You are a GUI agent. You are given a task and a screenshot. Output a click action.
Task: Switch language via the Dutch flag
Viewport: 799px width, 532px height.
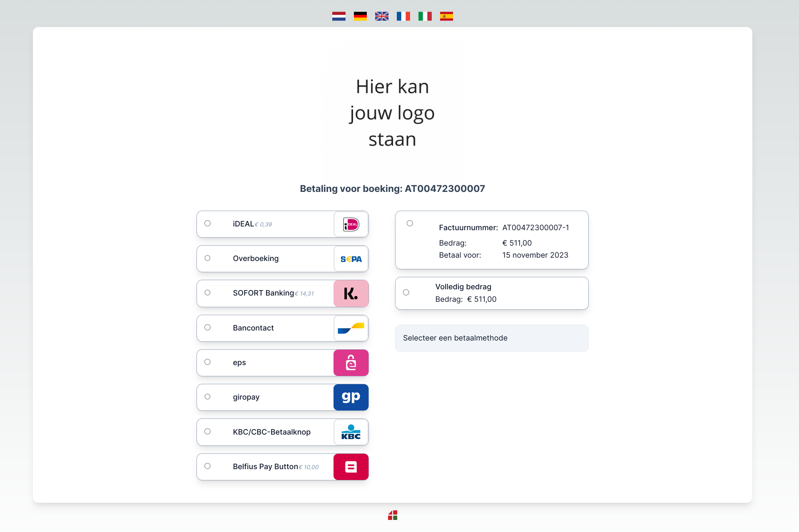click(339, 16)
